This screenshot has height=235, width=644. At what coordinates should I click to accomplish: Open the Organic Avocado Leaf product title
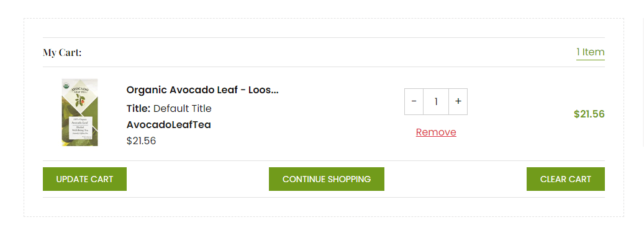(202, 90)
